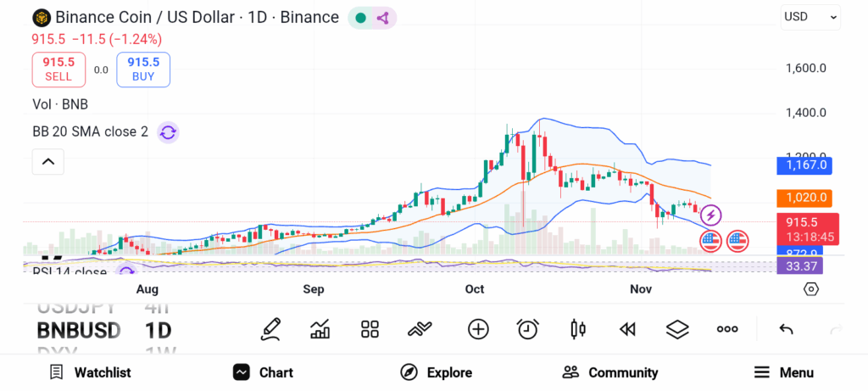
Task: Open the candlestick chart type icon
Action: pos(578,329)
